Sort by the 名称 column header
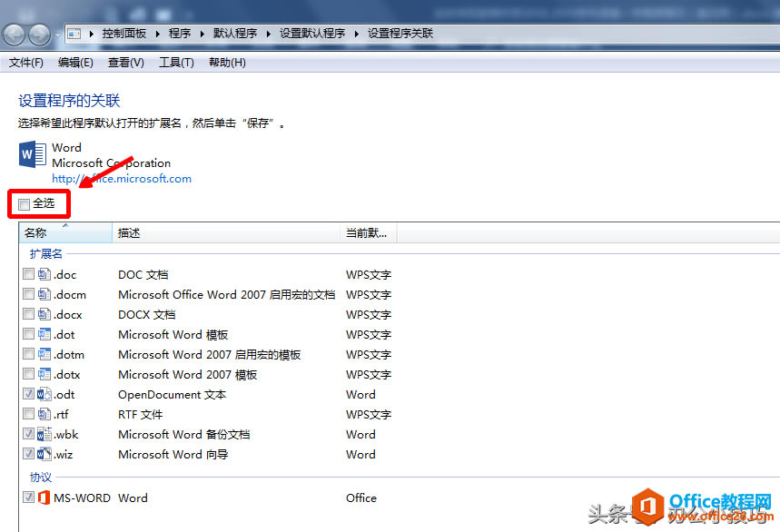 point(65,232)
